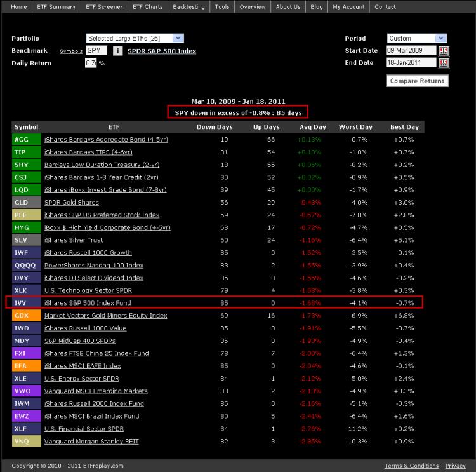Open the Contact nav item
This screenshot has height=472, width=476.
coord(385,7)
